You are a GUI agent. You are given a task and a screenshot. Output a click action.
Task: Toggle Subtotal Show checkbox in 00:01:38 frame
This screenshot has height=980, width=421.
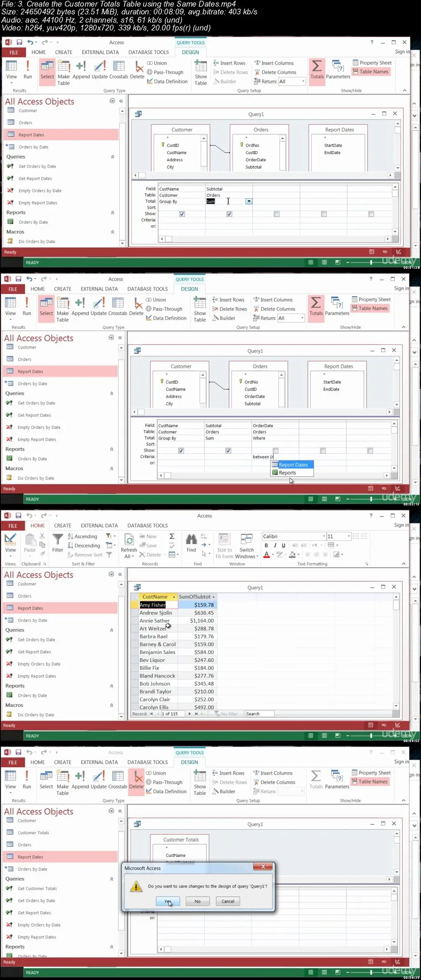[229, 214]
